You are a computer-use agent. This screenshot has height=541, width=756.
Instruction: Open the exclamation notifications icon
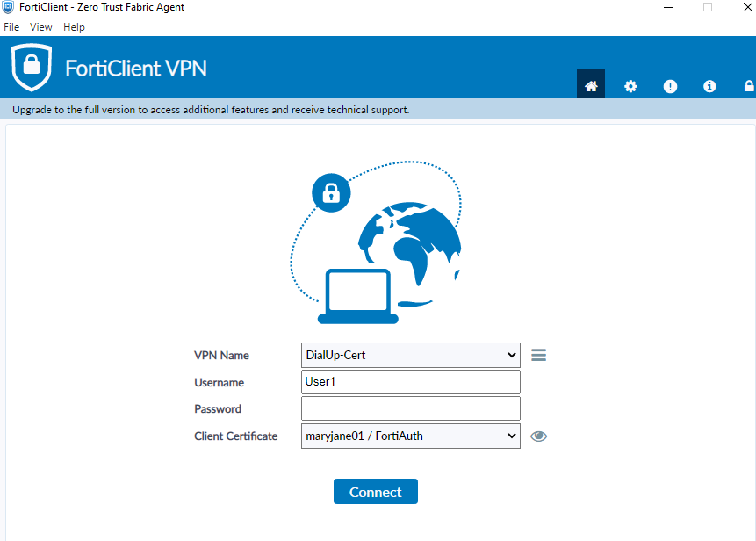(x=670, y=86)
